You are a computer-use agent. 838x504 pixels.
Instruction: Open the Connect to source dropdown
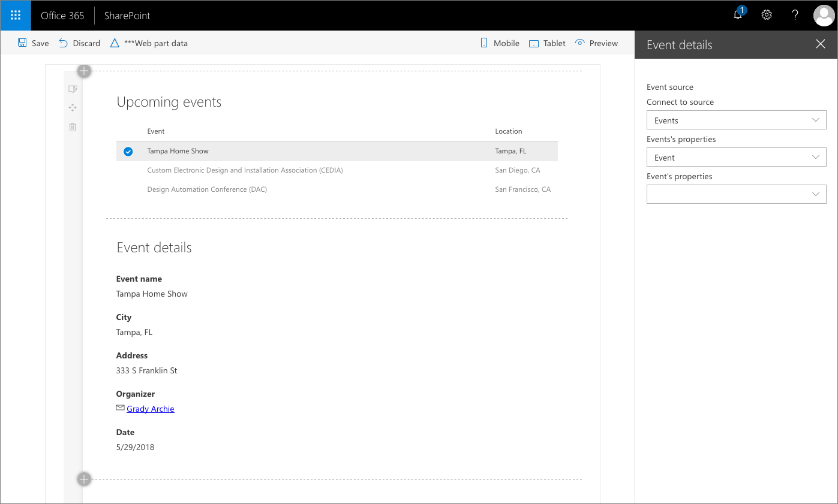tap(736, 120)
